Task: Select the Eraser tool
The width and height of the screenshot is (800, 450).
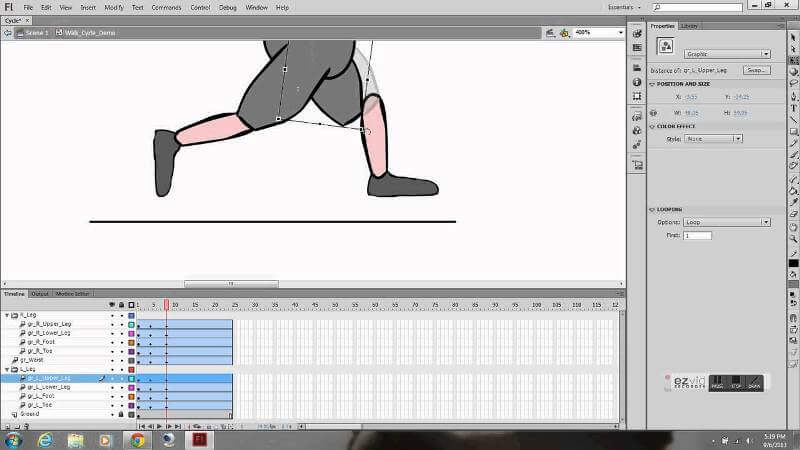Action: coord(794,214)
